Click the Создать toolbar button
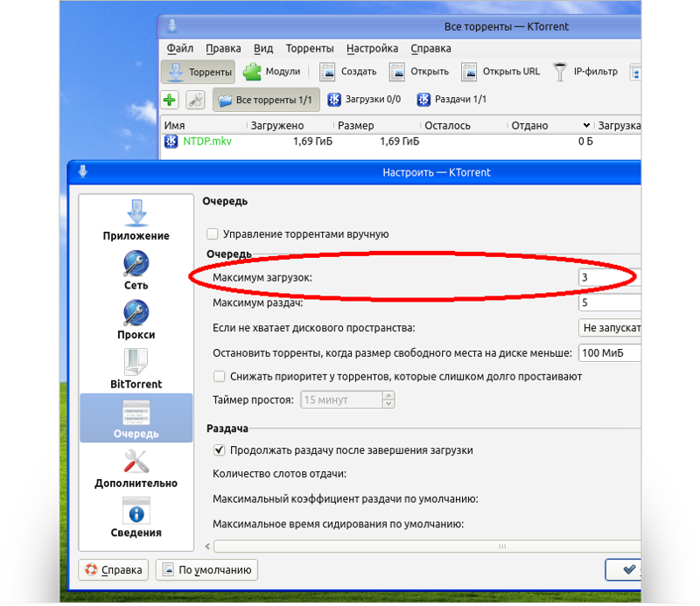 [347, 72]
